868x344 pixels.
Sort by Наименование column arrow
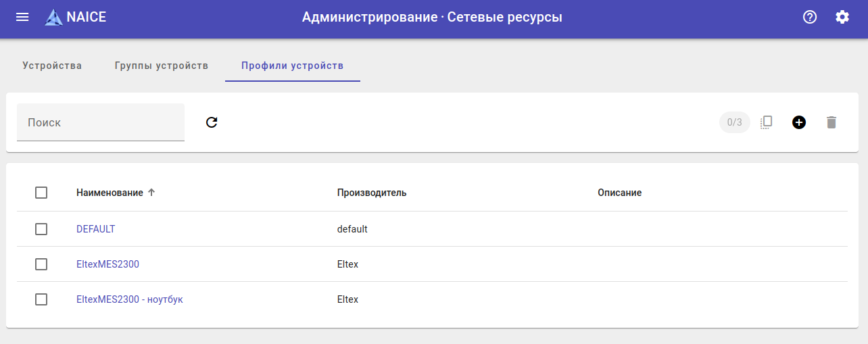click(151, 193)
